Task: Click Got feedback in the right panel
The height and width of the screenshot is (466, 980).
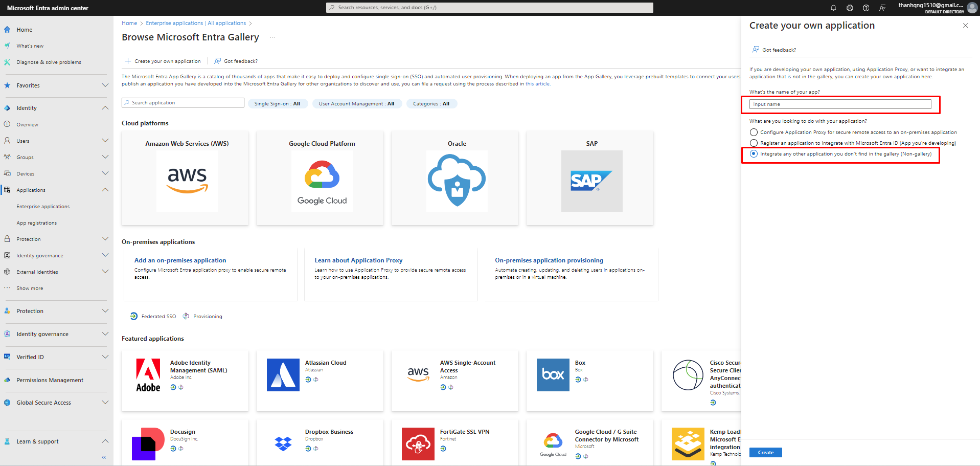Action: pyautogui.click(x=774, y=50)
